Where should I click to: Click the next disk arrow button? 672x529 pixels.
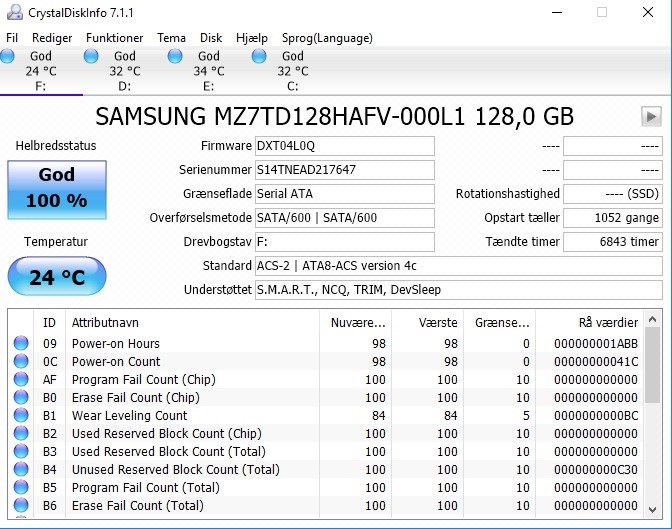pos(651,117)
